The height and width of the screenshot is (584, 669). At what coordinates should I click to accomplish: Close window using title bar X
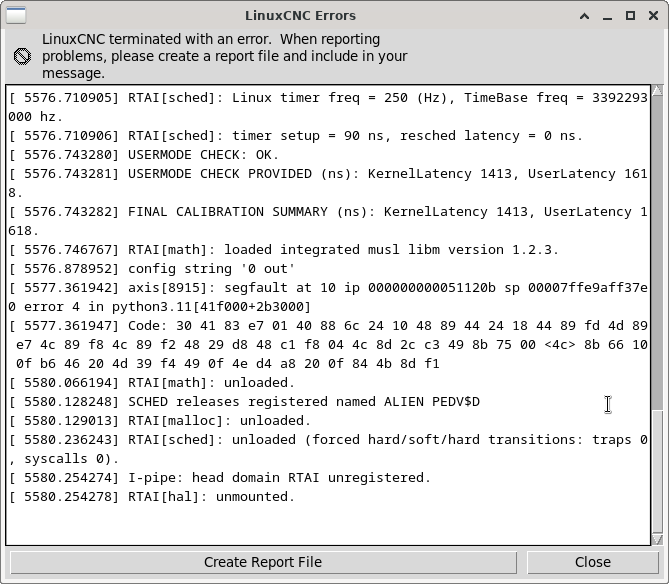click(653, 16)
